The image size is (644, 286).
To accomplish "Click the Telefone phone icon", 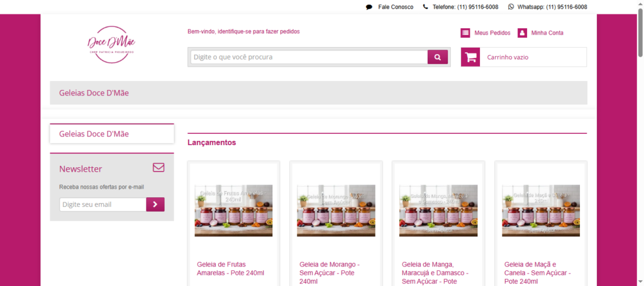I will (x=426, y=7).
